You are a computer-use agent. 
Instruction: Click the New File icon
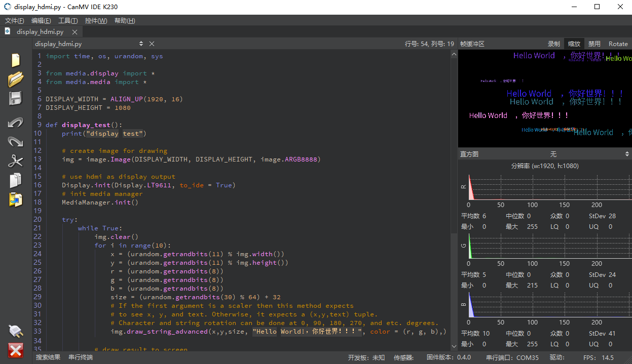click(x=16, y=60)
